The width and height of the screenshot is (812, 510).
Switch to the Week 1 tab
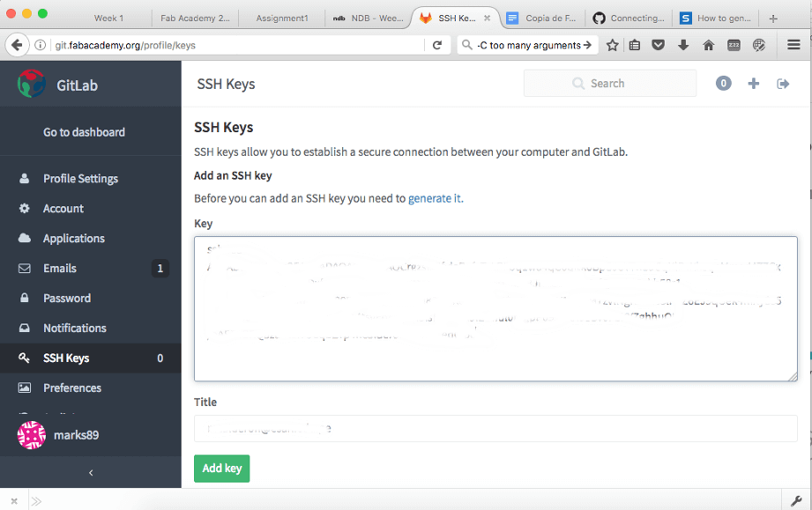pyautogui.click(x=108, y=18)
